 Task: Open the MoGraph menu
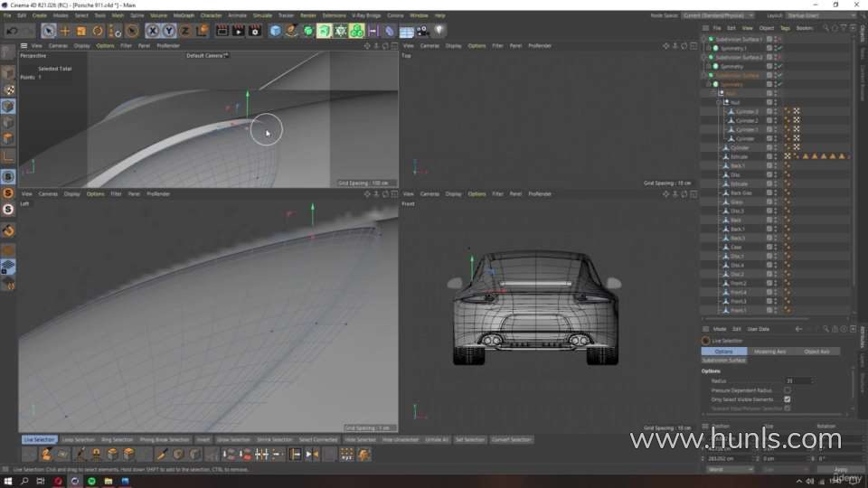(x=183, y=15)
